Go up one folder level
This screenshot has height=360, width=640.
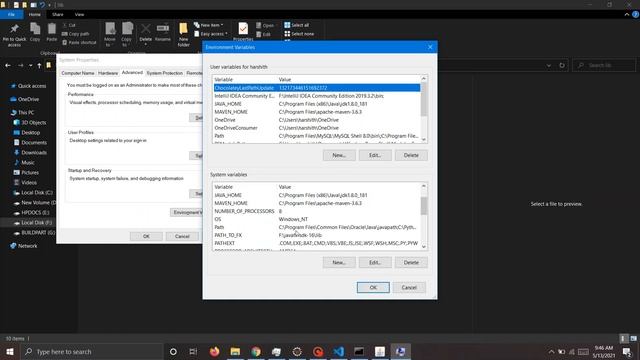coord(39,65)
